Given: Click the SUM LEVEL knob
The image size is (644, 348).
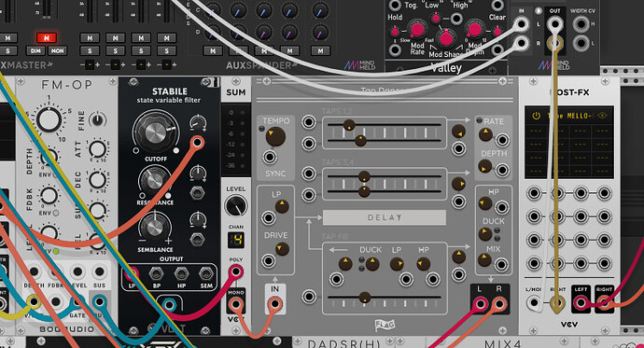Looking at the screenshot, I should [x=236, y=205].
